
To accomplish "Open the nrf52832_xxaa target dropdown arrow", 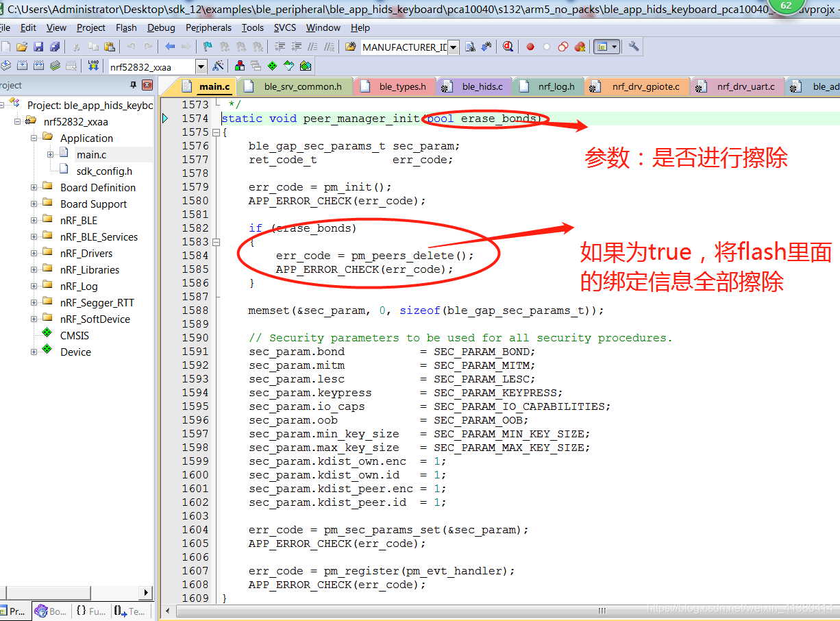I will tap(201, 66).
